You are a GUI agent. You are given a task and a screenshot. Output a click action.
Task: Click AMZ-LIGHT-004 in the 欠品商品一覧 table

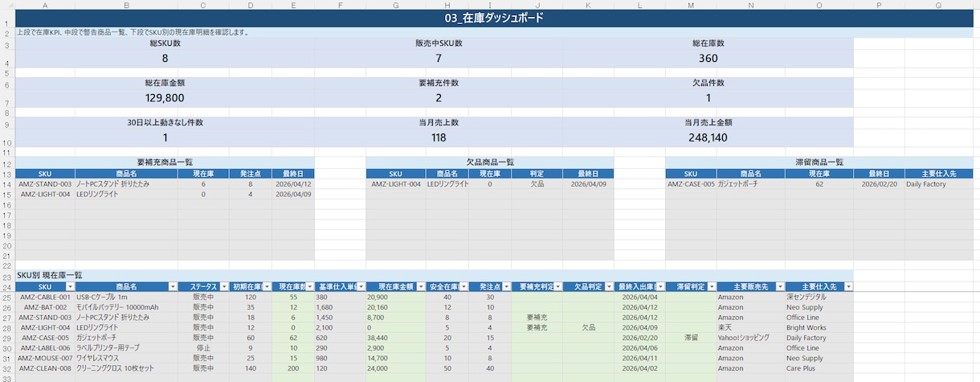point(396,184)
